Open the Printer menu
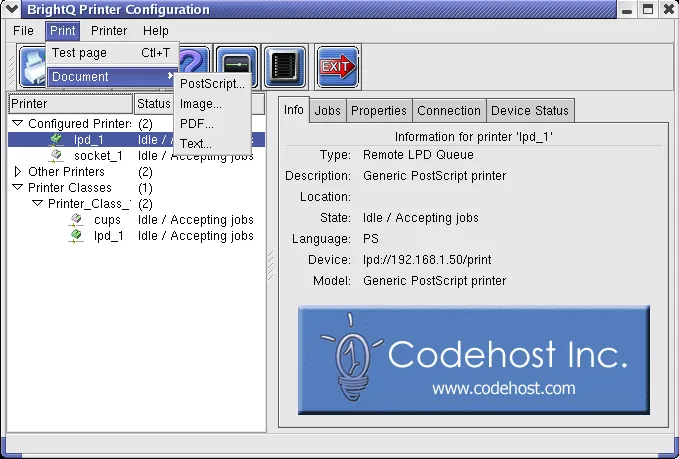Screen dimensions: 679x459 click(x=109, y=31)
